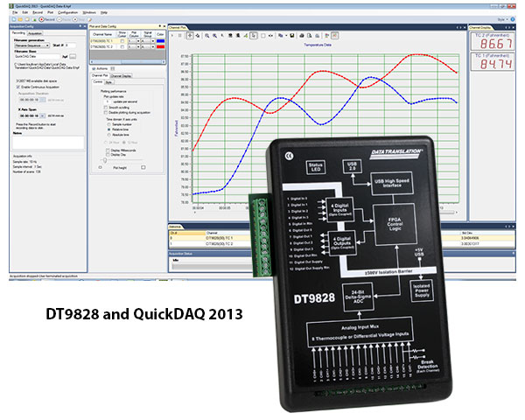This screenshot has height=420, width=525.
Task: Check Disable plotting during acquisition
Action: click(106, 113)
